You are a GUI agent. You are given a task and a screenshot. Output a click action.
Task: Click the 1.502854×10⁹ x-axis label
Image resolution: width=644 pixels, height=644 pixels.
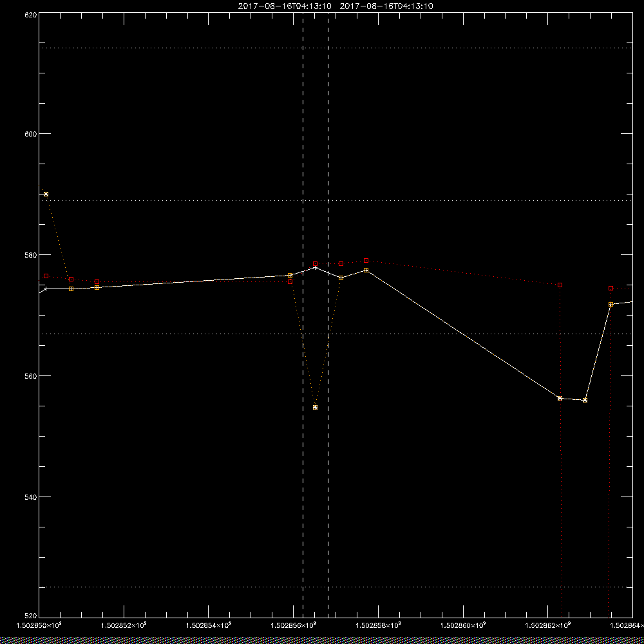click(209, 625)
